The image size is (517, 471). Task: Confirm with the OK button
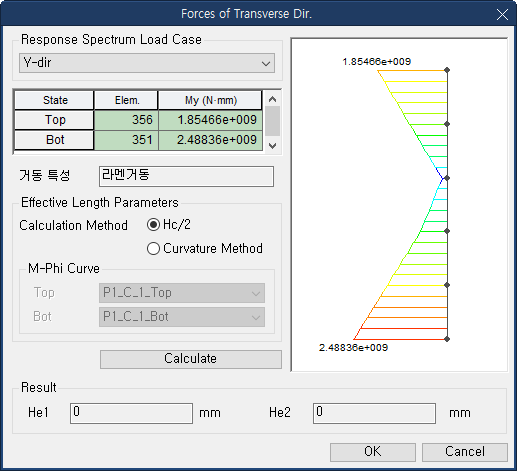(x=373, y=452)
